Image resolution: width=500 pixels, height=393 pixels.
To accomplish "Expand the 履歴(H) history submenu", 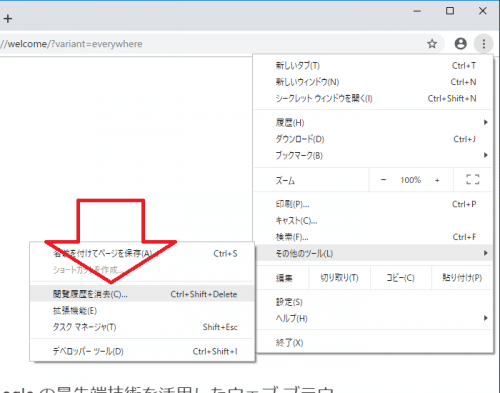I will (x=373, y=122).
